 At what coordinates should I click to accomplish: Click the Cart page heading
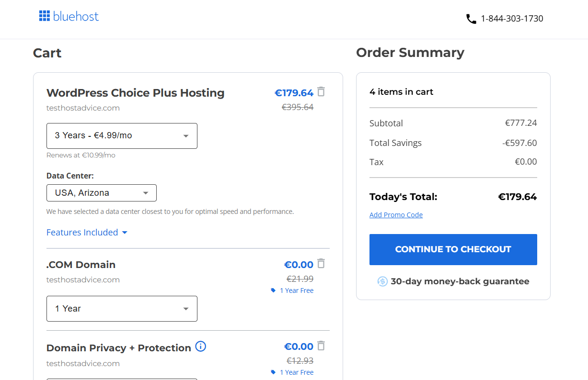(x=47, y=53)
